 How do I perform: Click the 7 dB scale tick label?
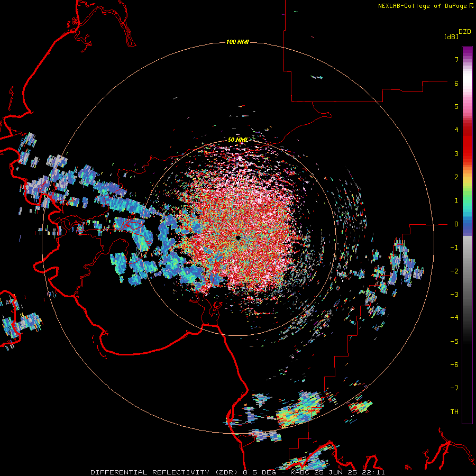pos(456,59)
